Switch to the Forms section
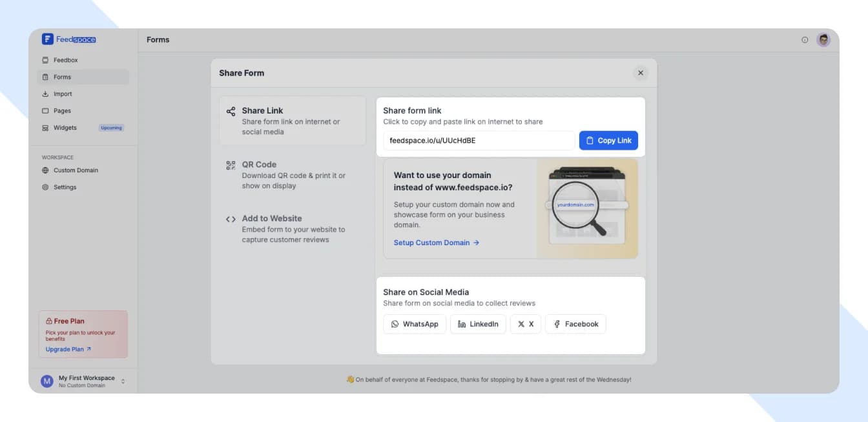The width and height of the screenshot is (868, 422). 62,76
